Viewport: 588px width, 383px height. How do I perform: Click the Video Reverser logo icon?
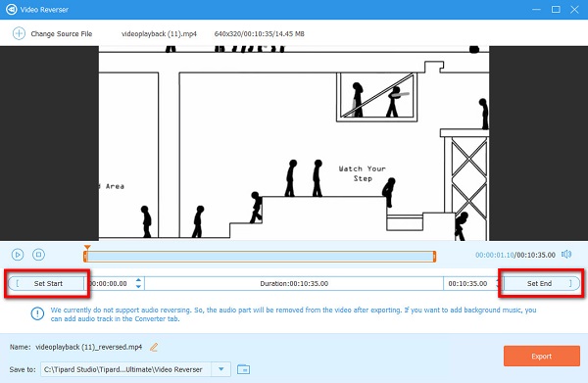point(11,10)
